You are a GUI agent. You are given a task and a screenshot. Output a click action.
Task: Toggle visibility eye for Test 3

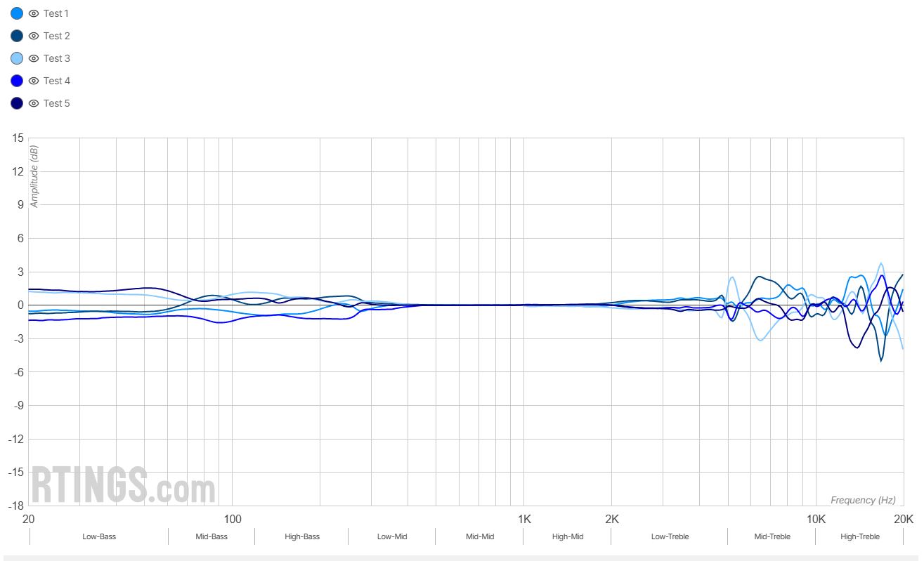[33, 58]
